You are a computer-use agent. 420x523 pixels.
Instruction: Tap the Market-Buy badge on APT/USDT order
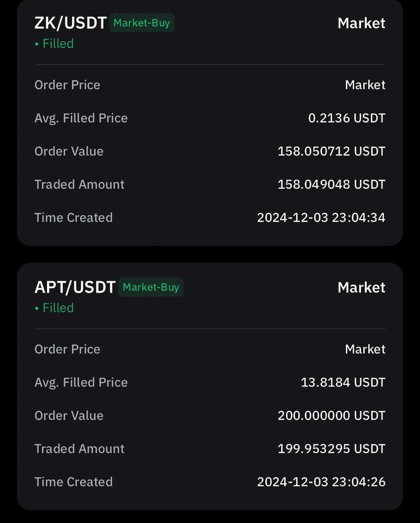(151, 287)
